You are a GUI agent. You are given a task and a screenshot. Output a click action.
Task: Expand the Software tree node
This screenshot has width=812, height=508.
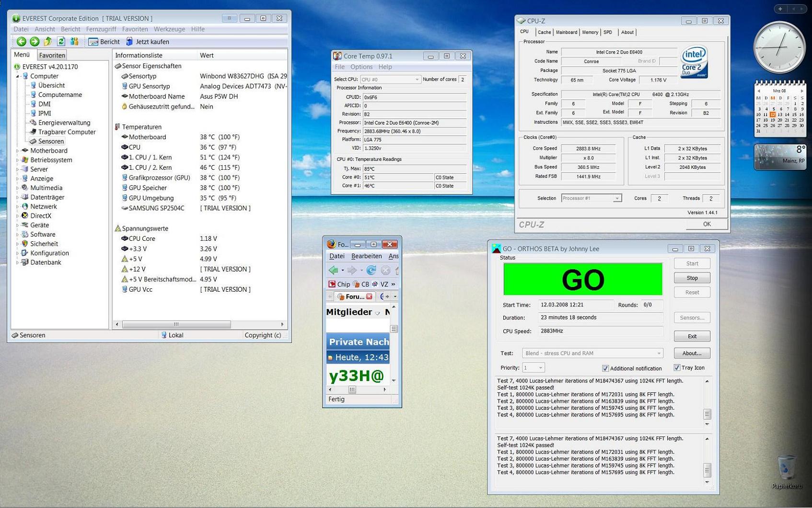coord(17,235)
